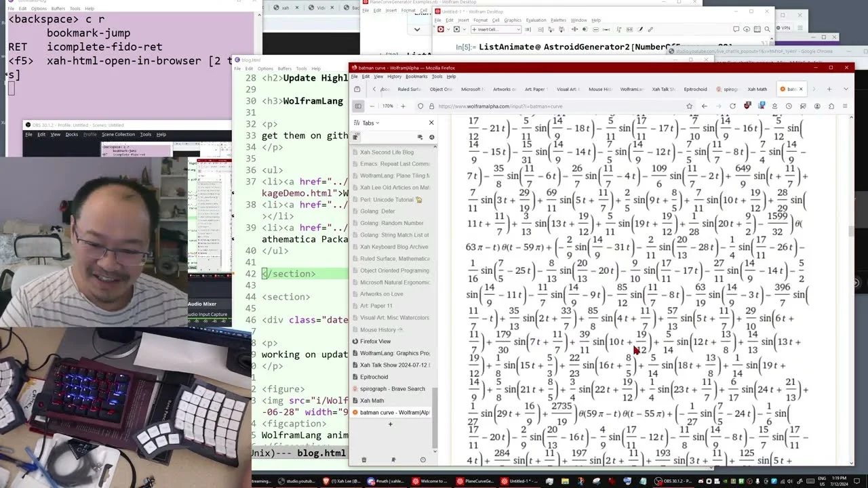This screenshot has height=488, width=868.
Task: Open a new tab with plus button
Action: click(x=829, y=89)
